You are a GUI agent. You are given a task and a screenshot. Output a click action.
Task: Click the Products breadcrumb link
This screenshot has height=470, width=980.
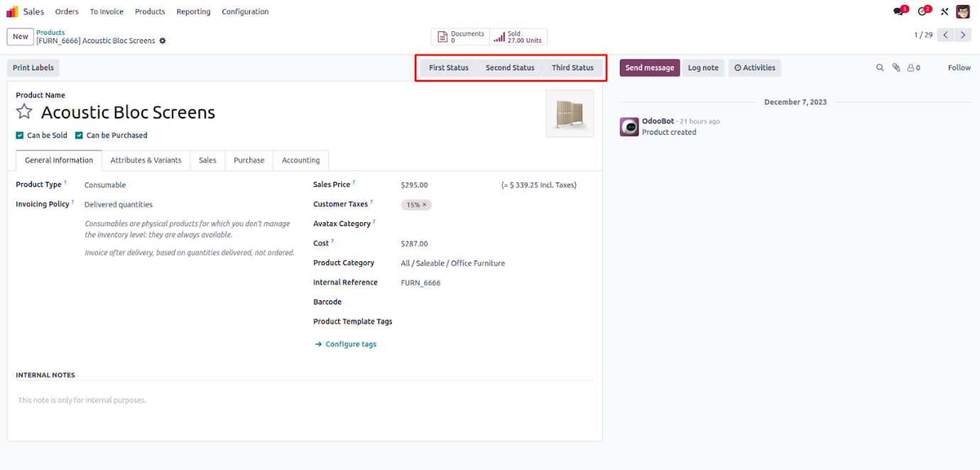pyautogui.click(x=50, y=33)
